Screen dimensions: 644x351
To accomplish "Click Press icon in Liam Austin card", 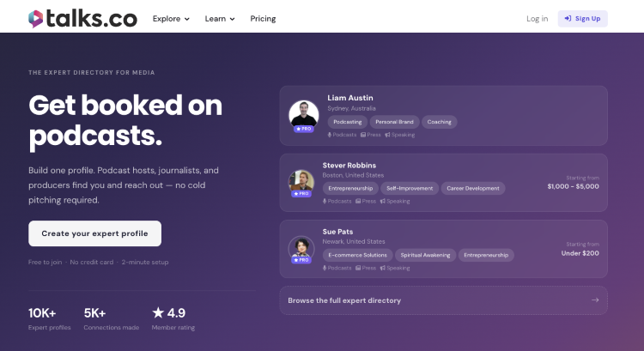I will click(363, 135).
